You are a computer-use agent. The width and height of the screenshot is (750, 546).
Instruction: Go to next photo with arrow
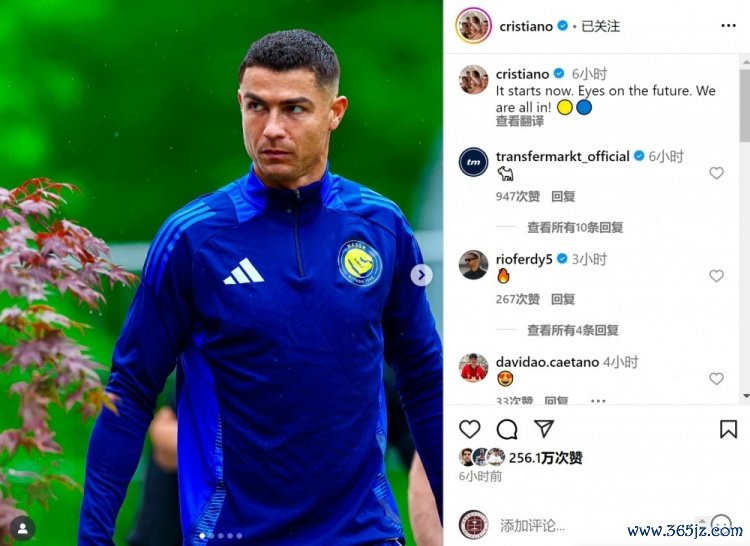click(421, 275)
